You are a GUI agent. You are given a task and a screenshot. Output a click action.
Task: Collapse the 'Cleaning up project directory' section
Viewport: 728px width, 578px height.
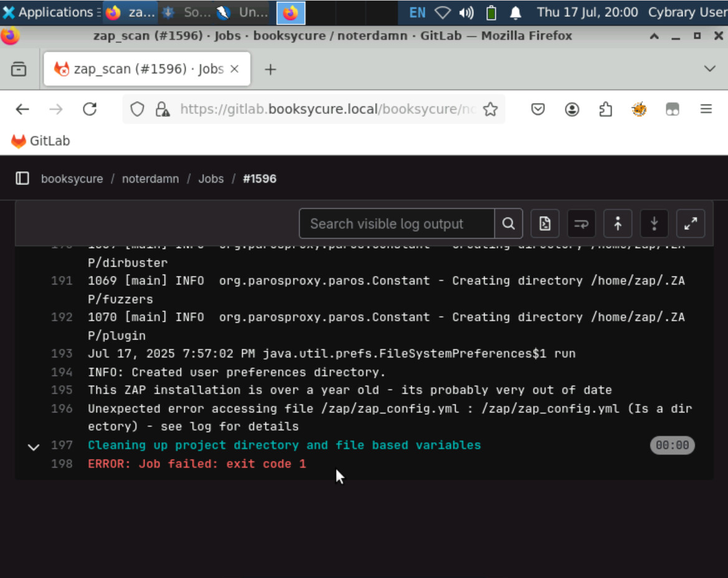pos(34,447)
